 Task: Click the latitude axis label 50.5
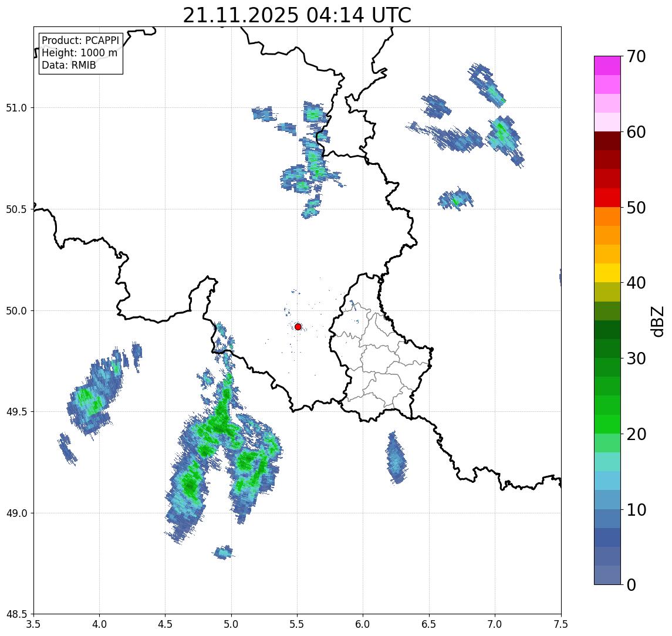(x=16, y=209)
